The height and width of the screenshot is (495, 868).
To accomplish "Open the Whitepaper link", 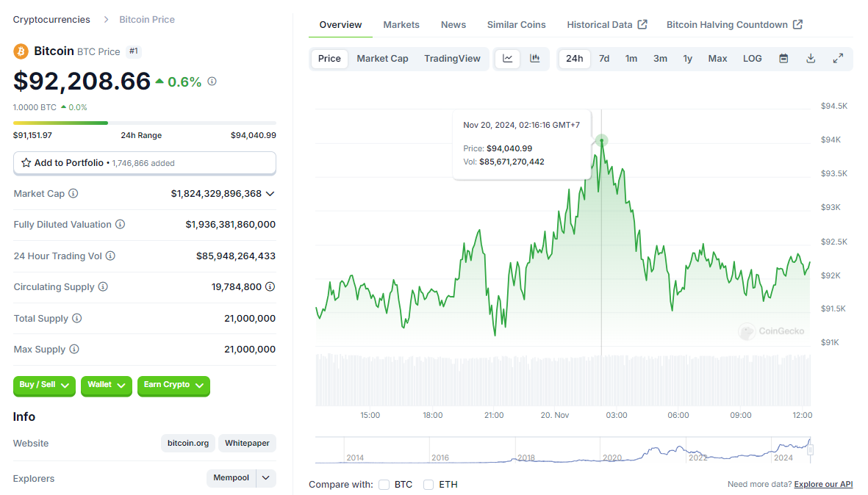I will pos(247,443).
